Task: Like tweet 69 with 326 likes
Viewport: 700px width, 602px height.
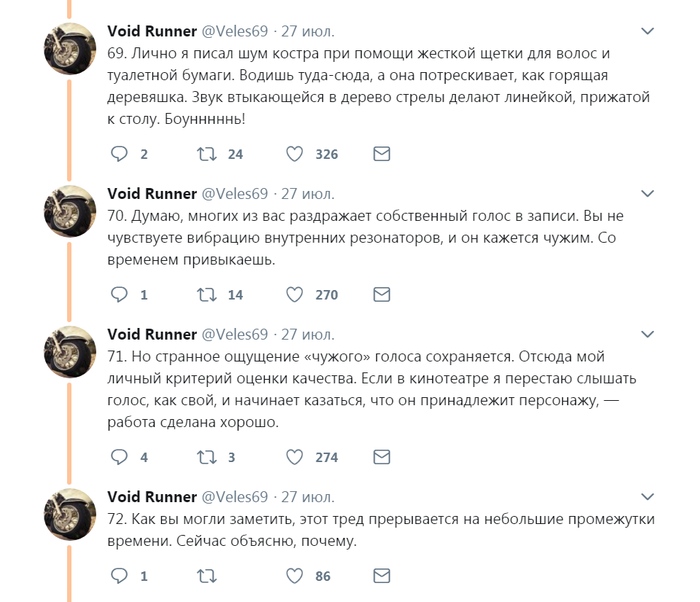Action: [295, 154]
